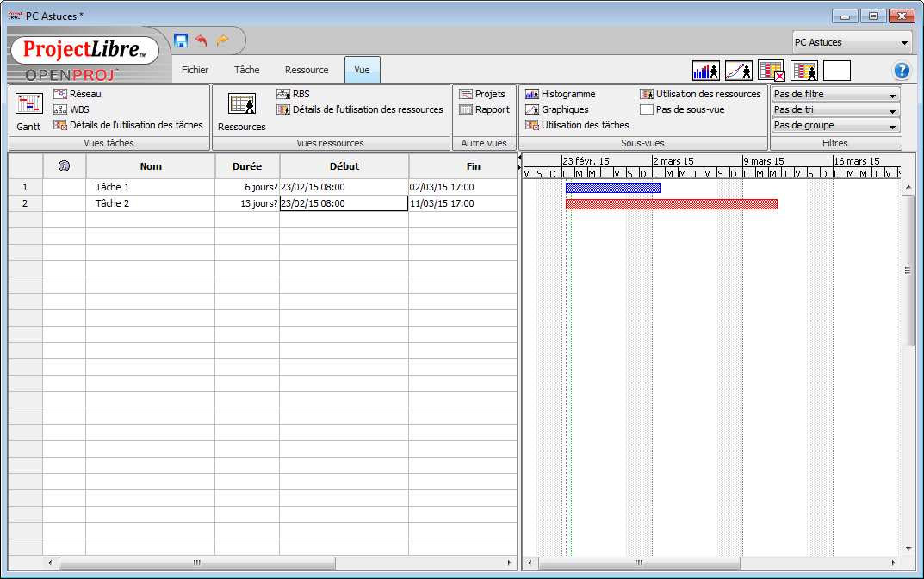Viewport: 924px width, 579px height.
Task: Click the Début cell of Tâche 2
Action: [x=344, y=203]
